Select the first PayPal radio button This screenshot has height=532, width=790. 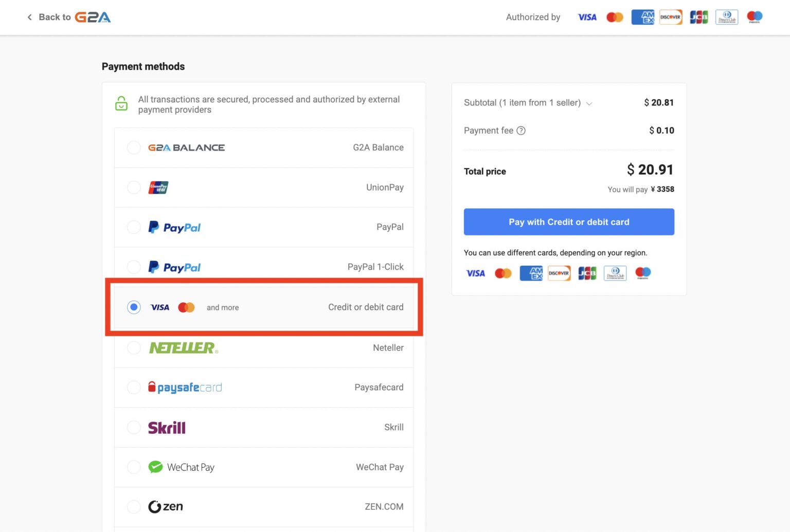pyautogui.click(x=134, y=227)
